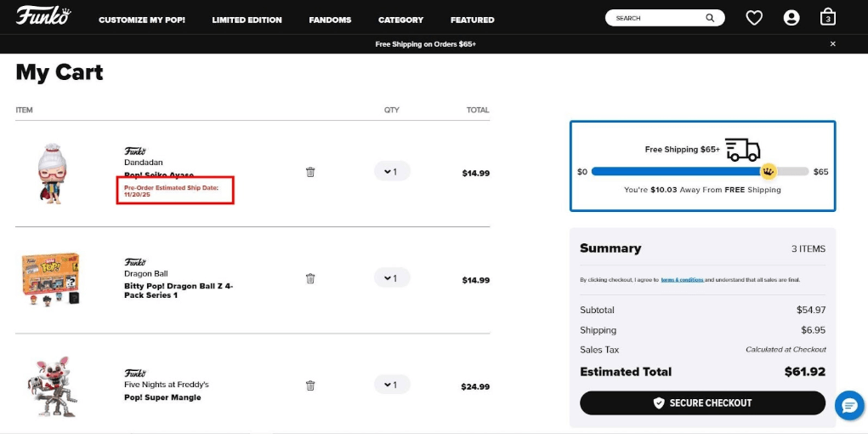Open the wishlist heart icon
Image resolution: width=868 pixels, height=434 pixels.
point(754,18)
